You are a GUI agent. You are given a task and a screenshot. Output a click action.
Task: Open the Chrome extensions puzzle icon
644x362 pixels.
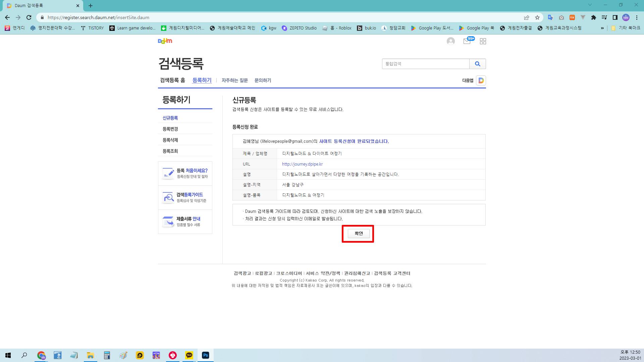tap(593, 17)
